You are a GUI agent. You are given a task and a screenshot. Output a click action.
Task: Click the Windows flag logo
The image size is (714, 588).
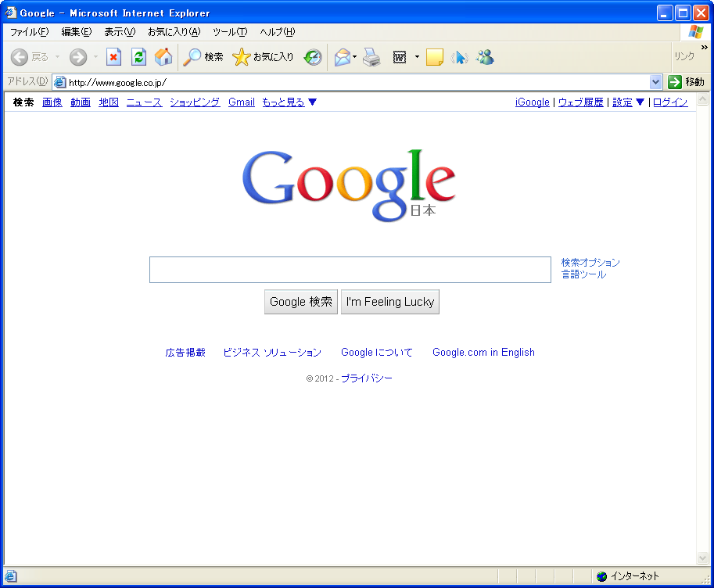click(696, 32)
